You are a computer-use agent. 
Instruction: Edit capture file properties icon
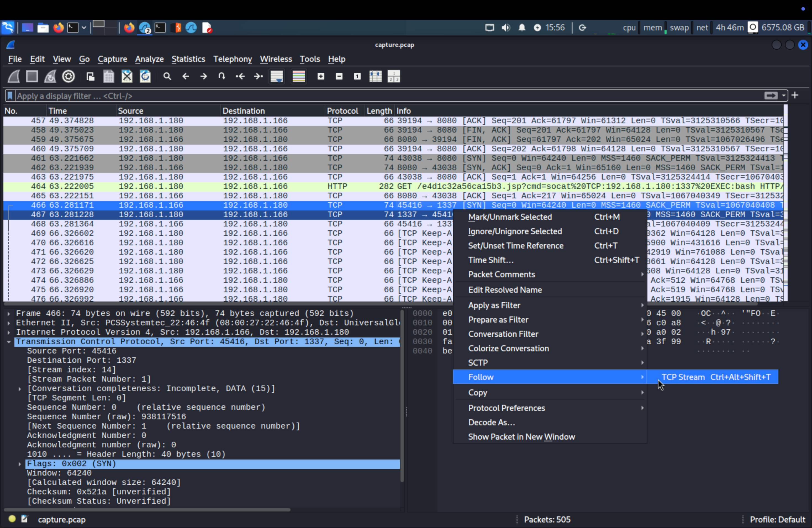tap(24, 519)
